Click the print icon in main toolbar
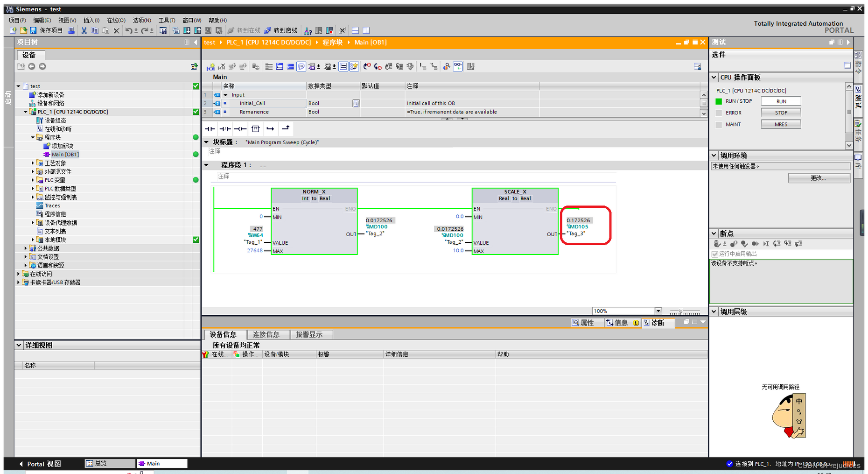This screenshot has width=868, height=474. [71, 30]
